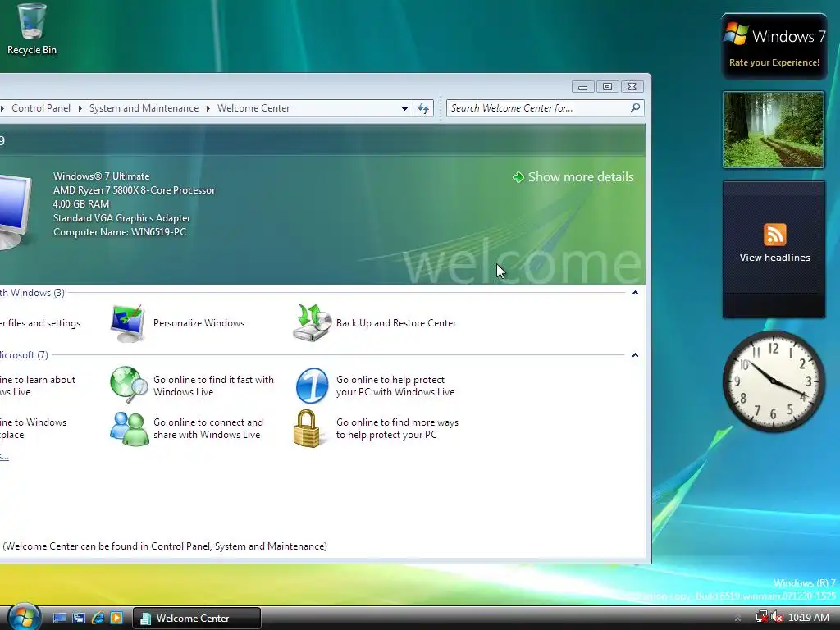Image resolution: width=840 pixels, height=630 pixels.
Task: Maximize the Welcome Center window
Action: pos(607,87)
